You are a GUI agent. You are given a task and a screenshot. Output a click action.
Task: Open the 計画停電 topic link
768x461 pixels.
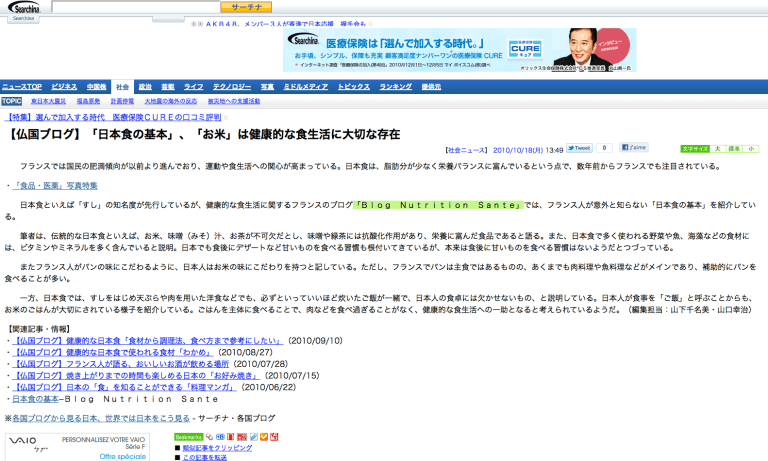(122, 101)
